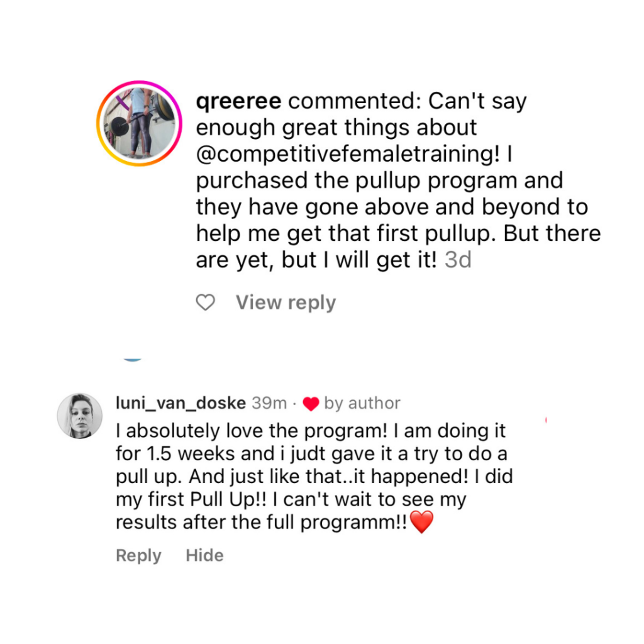
Task: Expand replies with View reply
Action: click(x=286, y=303)
